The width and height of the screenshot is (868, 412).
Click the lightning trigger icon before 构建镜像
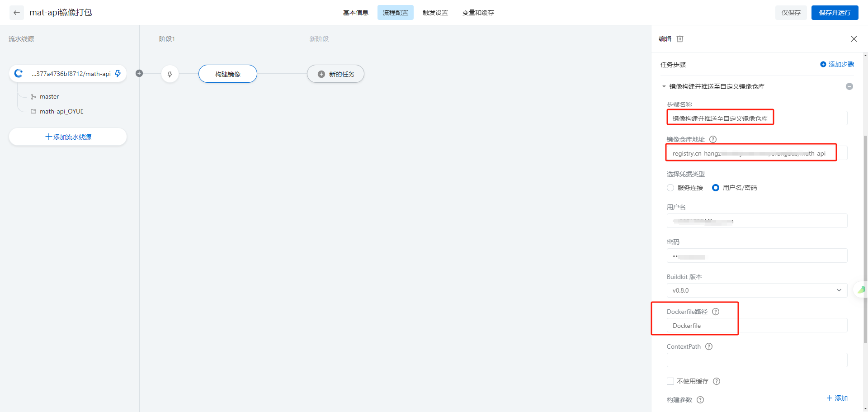[170, 74]
